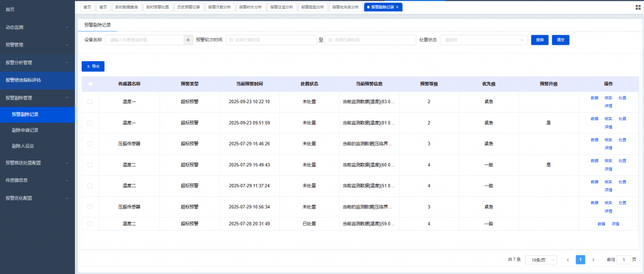Screen dimensions: 644x274
Task: Open the 处置状态 dropdown
Action: pos(484,40)
